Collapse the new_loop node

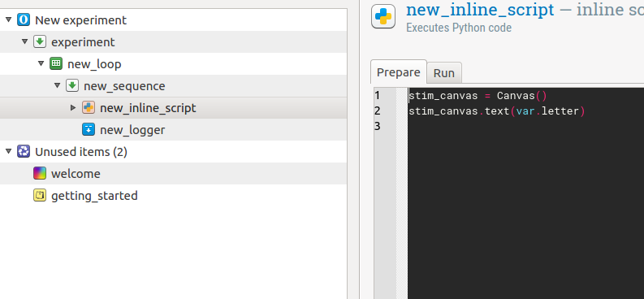coord(41,63)
